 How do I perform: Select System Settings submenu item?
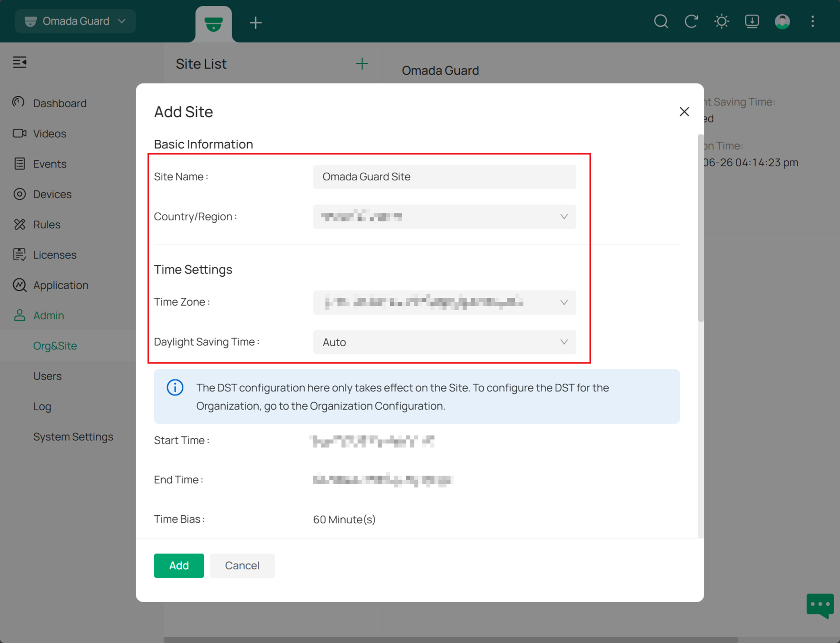coord(73,437)
